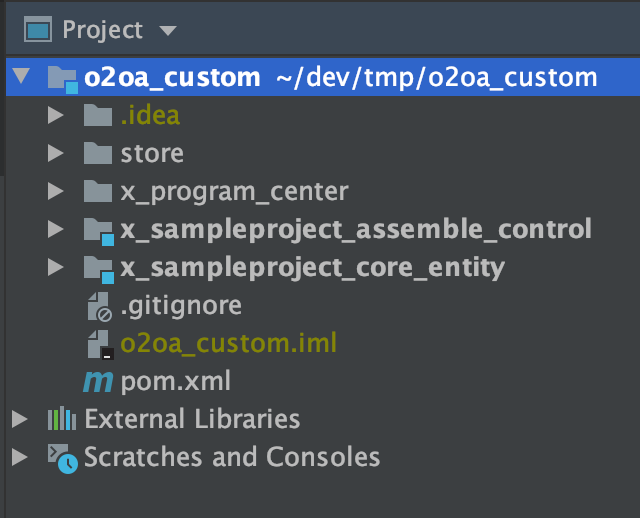The height and width of the screenshot is (518, 640).
Task: Click the Scratches and Consoles clock icon
Action: tap(62, 458)
